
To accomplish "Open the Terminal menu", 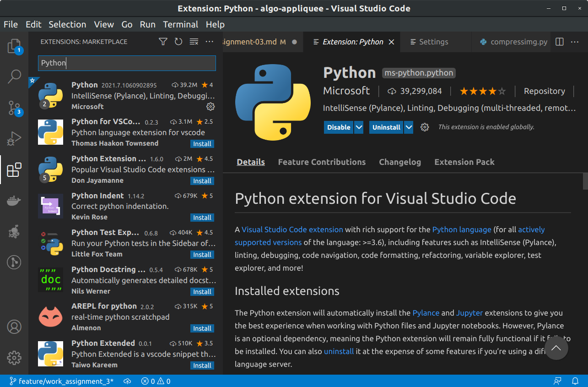I will coord(181,24).
